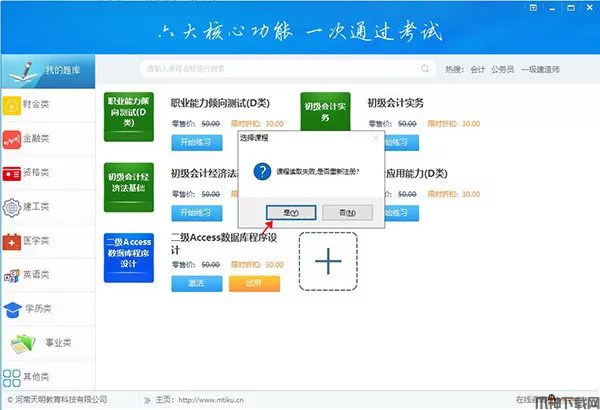
Task: Open homepage link http://www.mbku.cn
Action: [211, 400]
